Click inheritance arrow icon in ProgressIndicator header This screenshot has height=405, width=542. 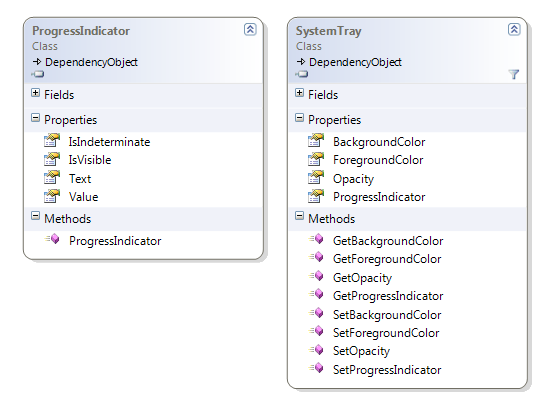(37, 62)
